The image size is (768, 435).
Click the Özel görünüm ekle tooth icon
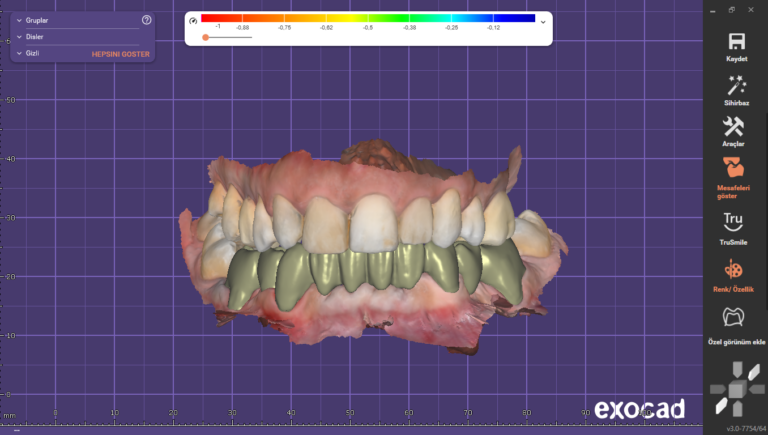point(735,318)
